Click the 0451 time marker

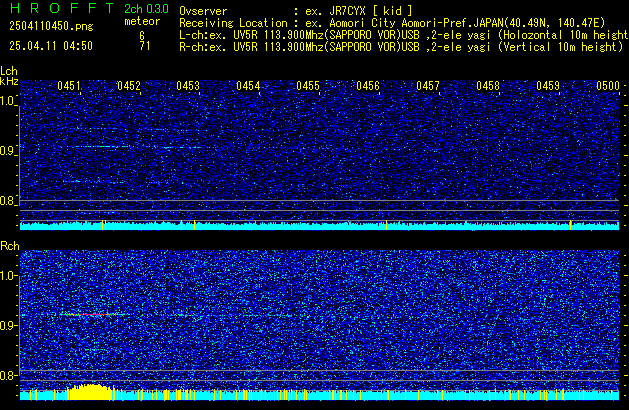[x=69, y=86]
